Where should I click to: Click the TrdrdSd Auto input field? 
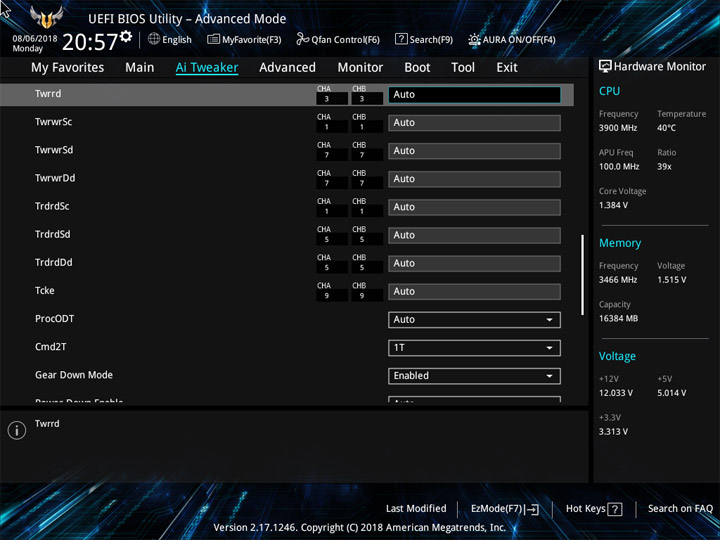click(x=474, y=235)
